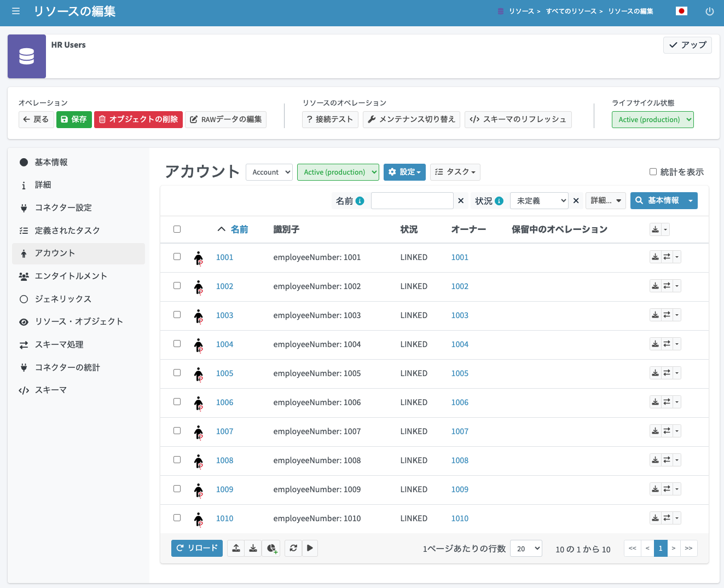The height and width of the screenshot is (588, 724).
Task: Click info icon next to 名前
Action: [360, 201]
